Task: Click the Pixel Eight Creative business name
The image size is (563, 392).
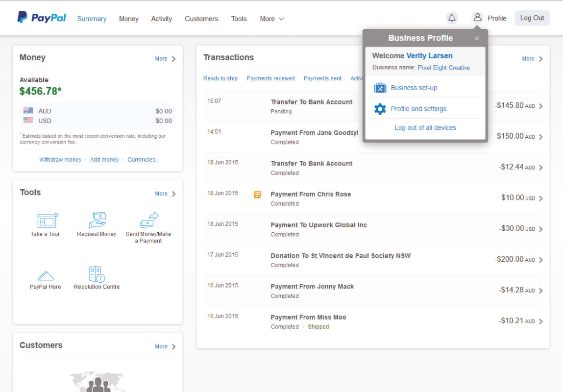Action: pos(444,68)
